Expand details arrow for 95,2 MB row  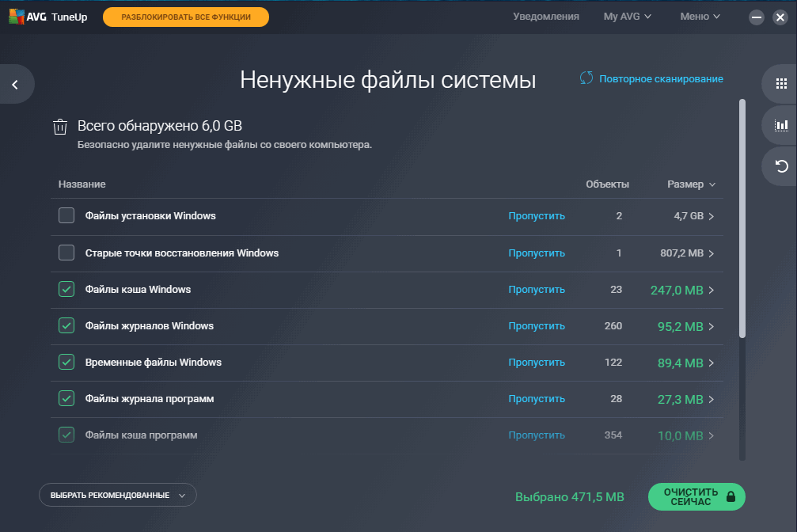point(711,326)
